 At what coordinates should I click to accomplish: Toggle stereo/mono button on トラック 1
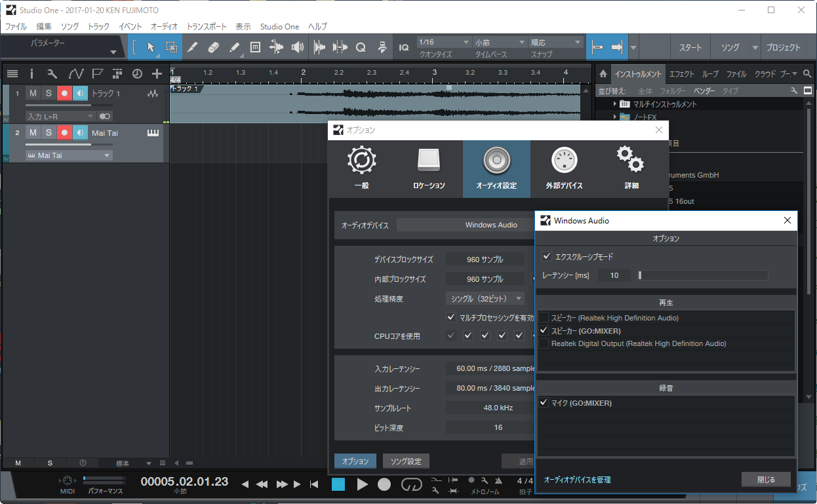[105, 116]
